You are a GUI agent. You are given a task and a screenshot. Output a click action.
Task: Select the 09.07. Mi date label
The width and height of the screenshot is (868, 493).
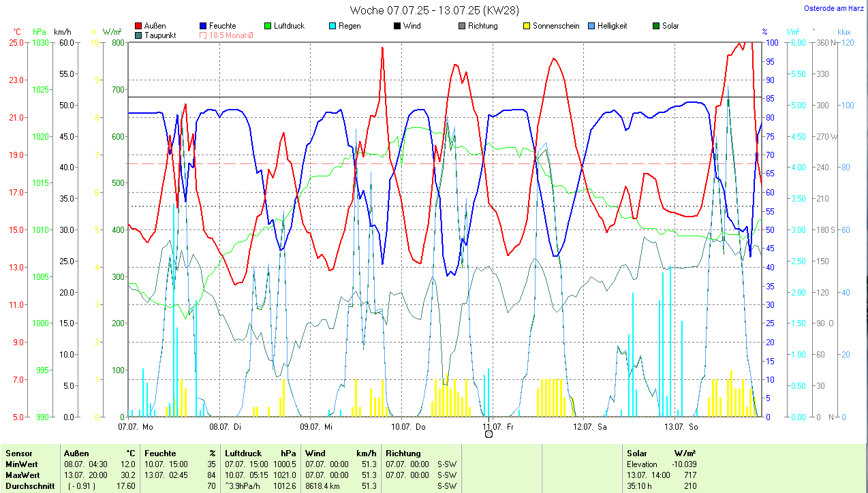coord(315,427)
